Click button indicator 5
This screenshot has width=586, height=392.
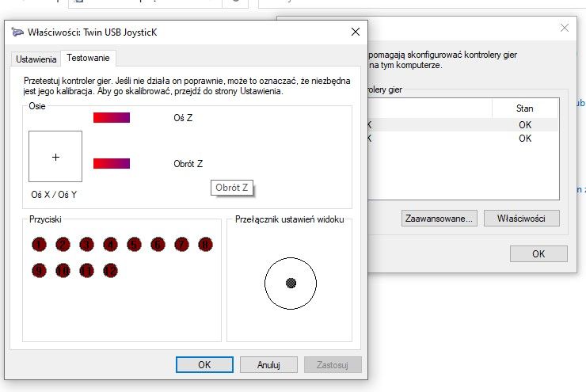[x=134, y=245]
